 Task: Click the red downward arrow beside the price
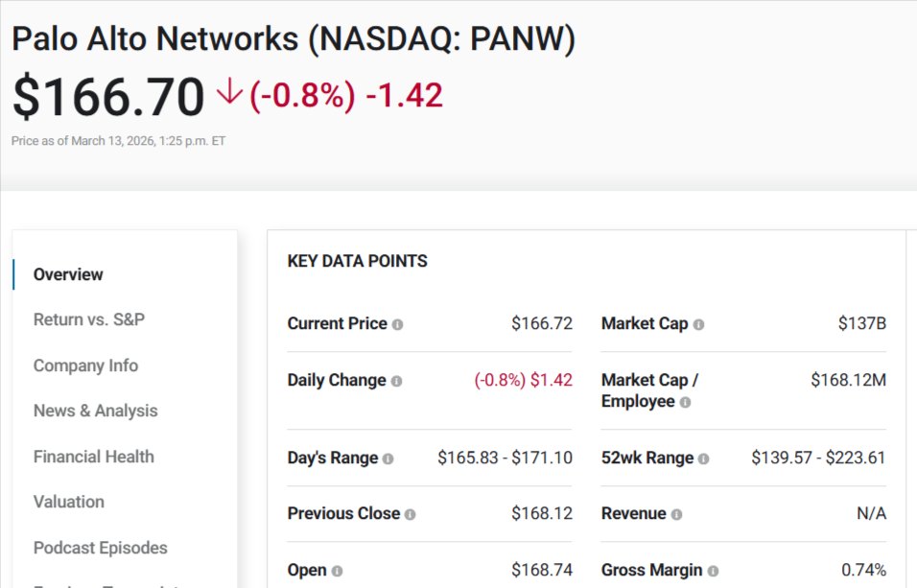(227, 93)
